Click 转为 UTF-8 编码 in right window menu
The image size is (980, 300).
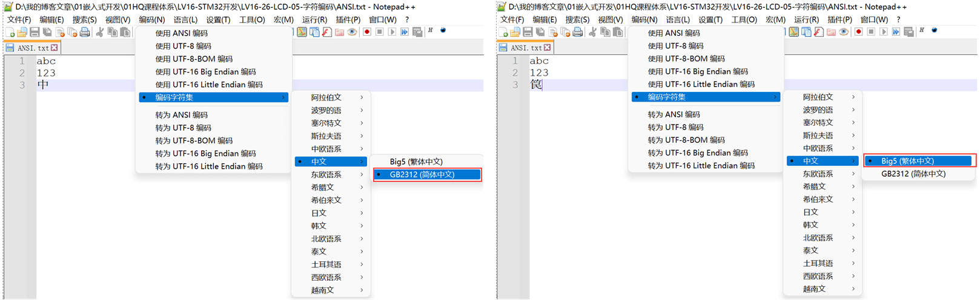[x=675, y=127]
